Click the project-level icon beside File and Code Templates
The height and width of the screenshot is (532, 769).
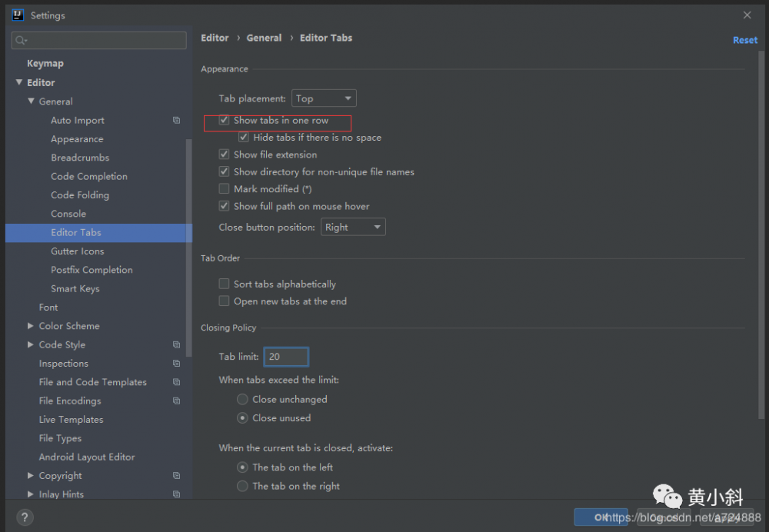coord(177,382)
